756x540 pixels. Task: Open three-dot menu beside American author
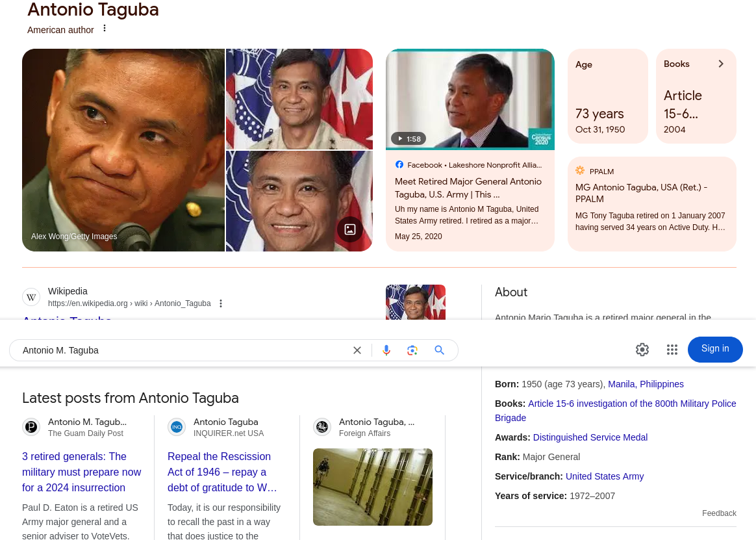(x=105, y=29)
